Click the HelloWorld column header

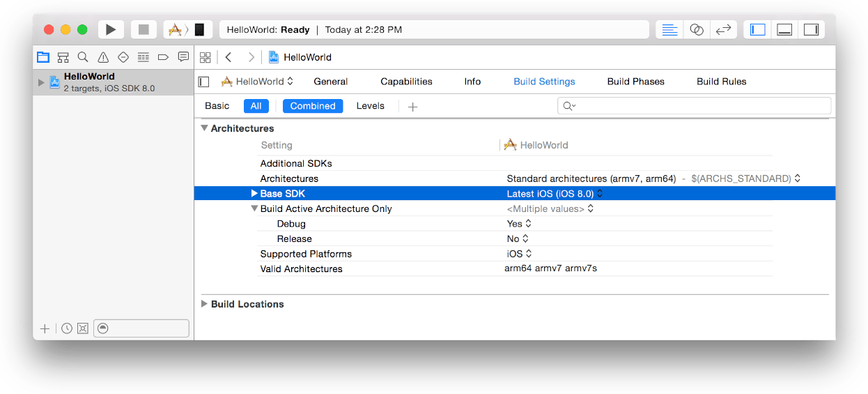536,145
